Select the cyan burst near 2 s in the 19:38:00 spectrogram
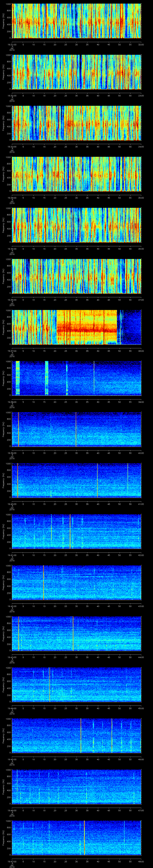The image size is (153, 868). (x=18, y=378)
